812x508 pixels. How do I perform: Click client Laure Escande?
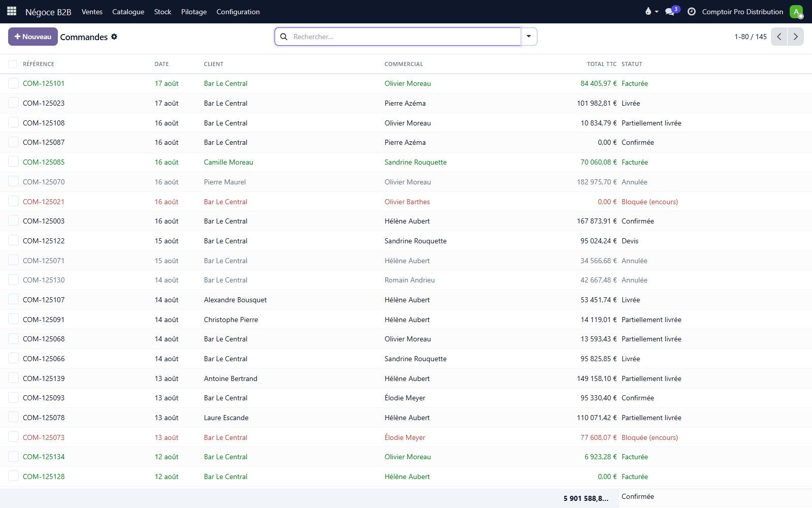click(226, 418)
